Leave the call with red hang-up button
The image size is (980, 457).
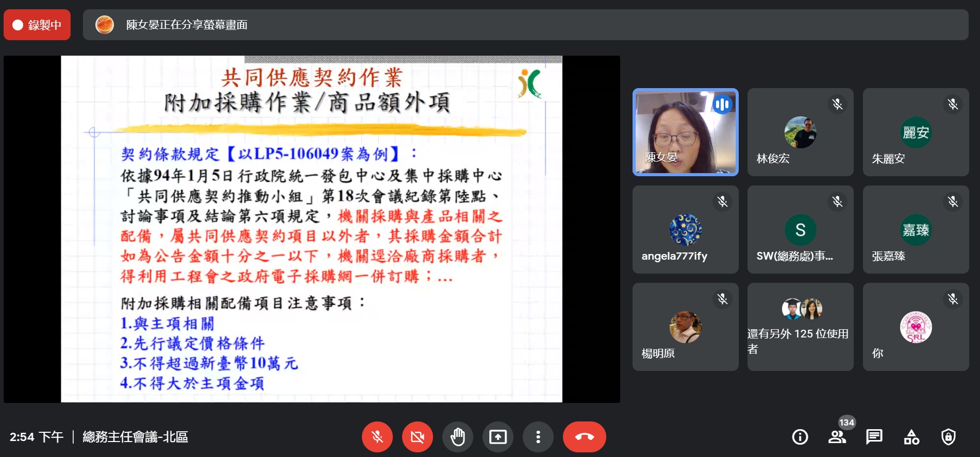coord(584,437)
